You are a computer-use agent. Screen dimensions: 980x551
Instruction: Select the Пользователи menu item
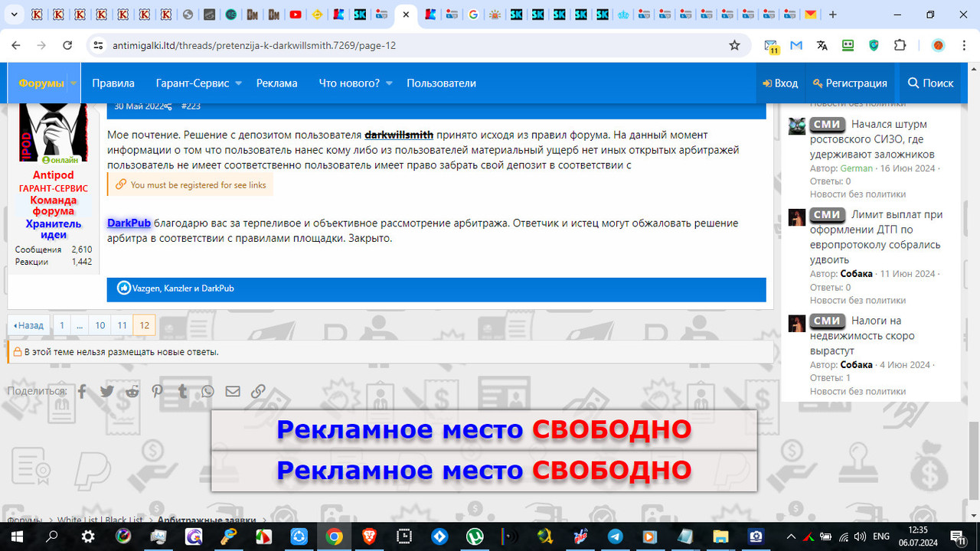point(441,83)
